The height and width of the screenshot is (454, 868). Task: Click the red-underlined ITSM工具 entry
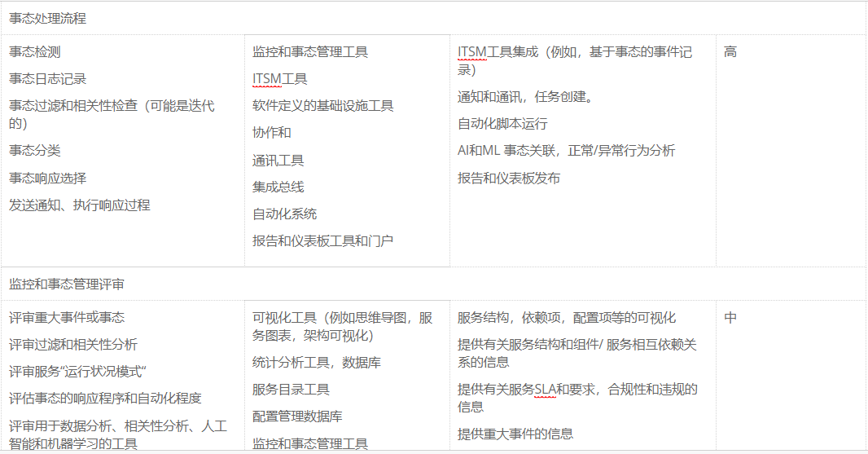[x=279, y=79]
